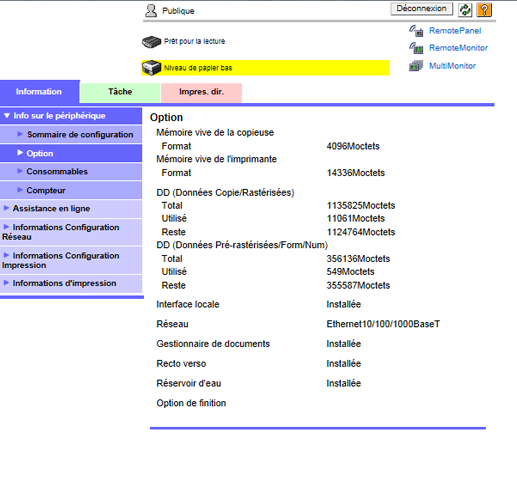Open the RemoteMonitor link
This screenshot has height=490, width=517.
coord(458,48)
